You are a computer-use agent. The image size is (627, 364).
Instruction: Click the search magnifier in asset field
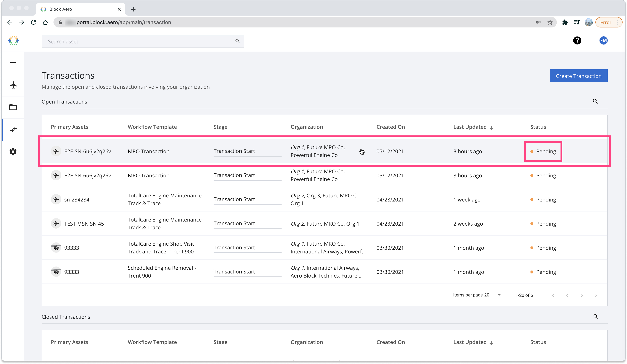(x=237, y=41)
